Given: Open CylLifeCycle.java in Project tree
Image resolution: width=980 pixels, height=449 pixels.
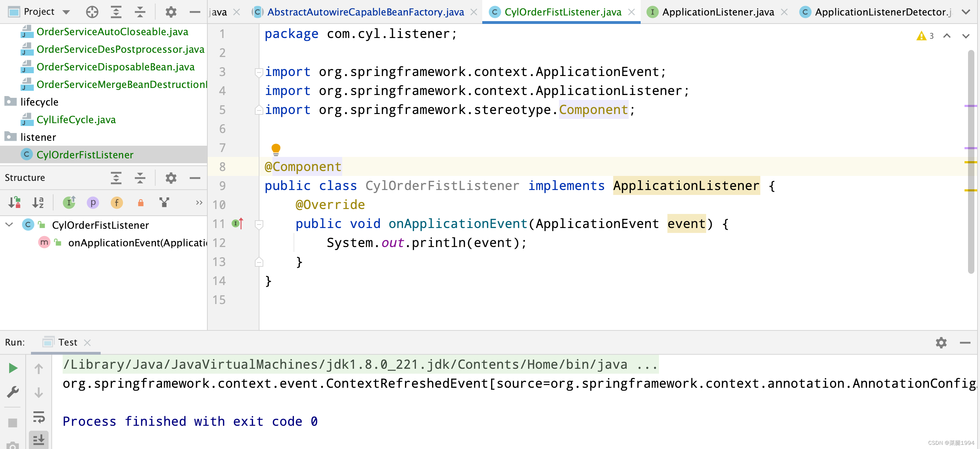Looking at the screenshot, I should (76, 119).
